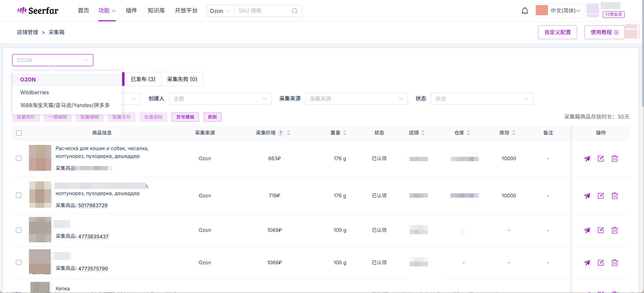Select Wildberries in the platform list
The height and width of the screenshot is (293, 644).
click(67, 93)
